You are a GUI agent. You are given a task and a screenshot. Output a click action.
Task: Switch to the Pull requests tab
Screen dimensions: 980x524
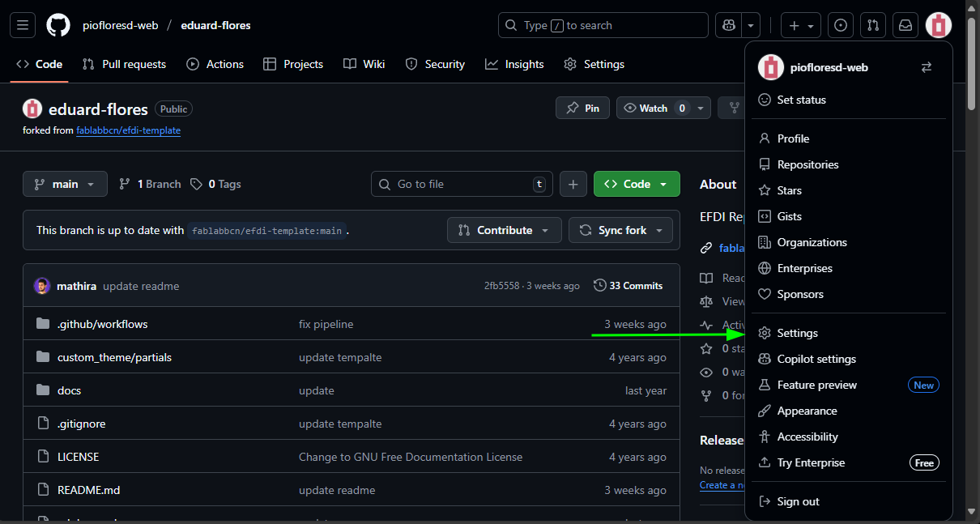click(125, 64)
